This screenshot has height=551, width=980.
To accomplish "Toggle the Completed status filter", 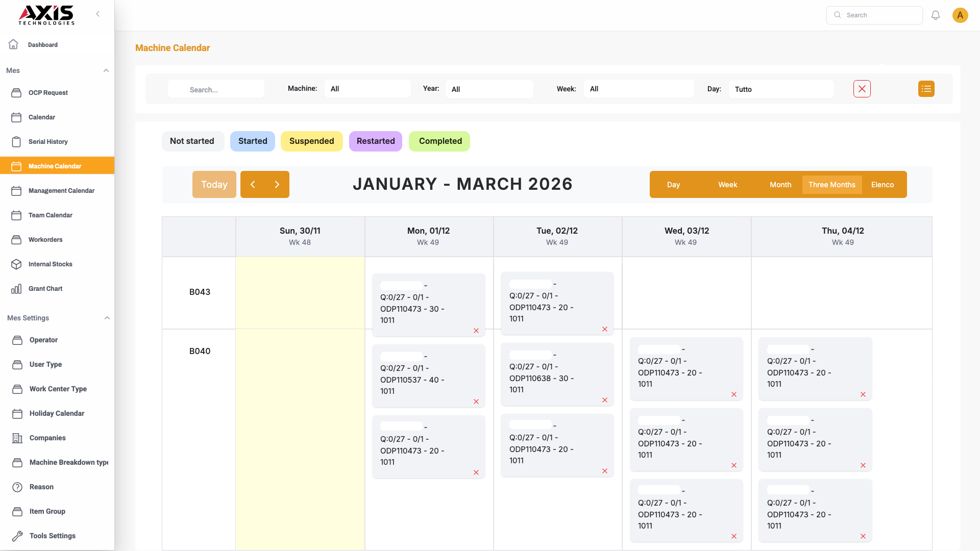I will [439, 141].
